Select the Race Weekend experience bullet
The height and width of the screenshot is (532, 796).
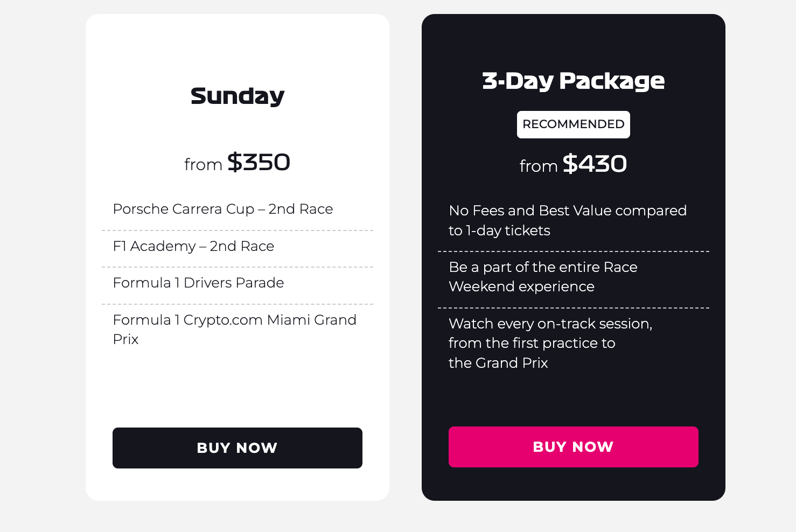[543, 277]
